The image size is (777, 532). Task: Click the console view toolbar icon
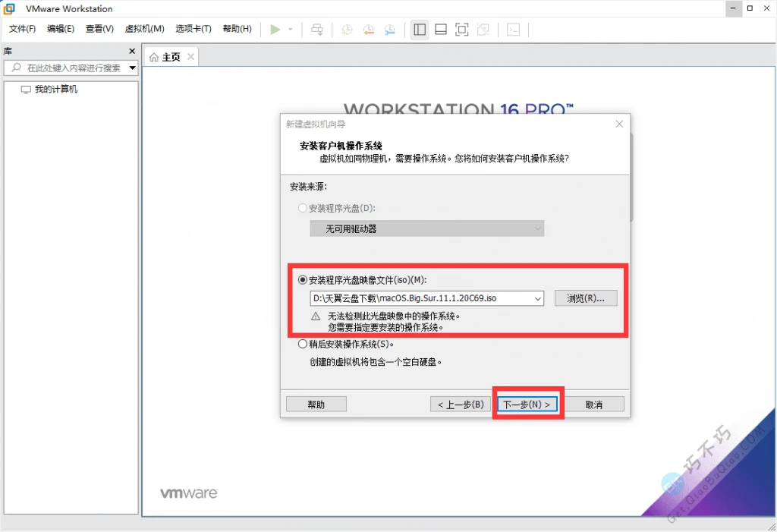click(514, 30)
